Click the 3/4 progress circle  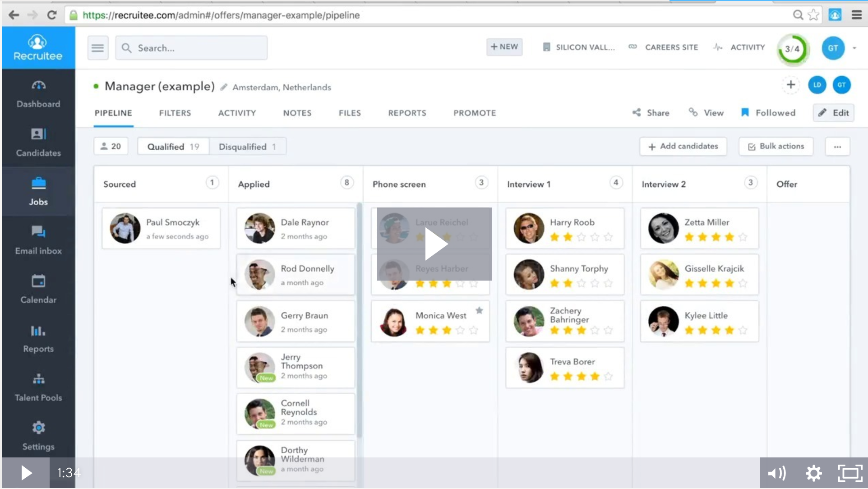[x=792, y=49]
